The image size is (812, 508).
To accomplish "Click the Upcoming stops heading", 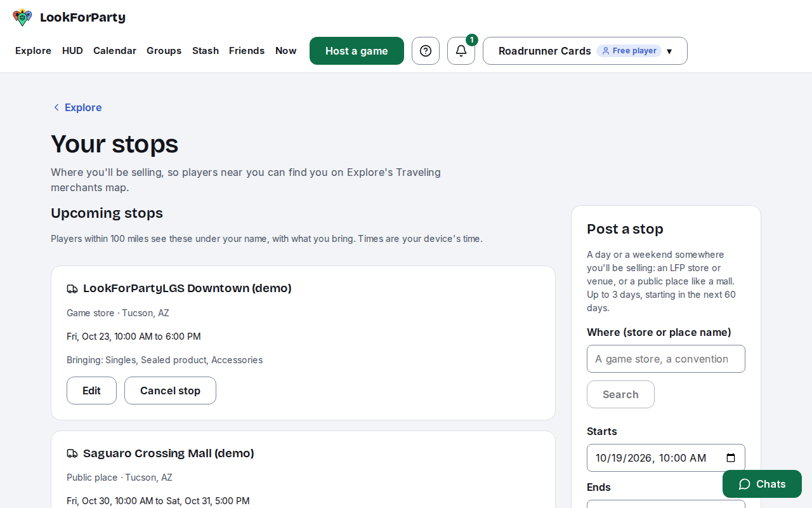I will (107, 213).
